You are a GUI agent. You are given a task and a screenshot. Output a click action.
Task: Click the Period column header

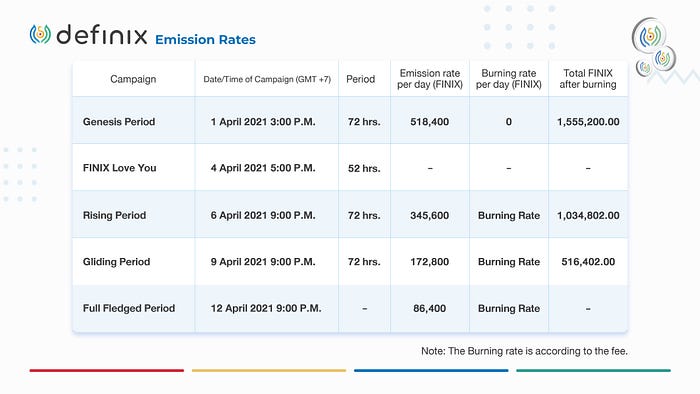point(360,79)
